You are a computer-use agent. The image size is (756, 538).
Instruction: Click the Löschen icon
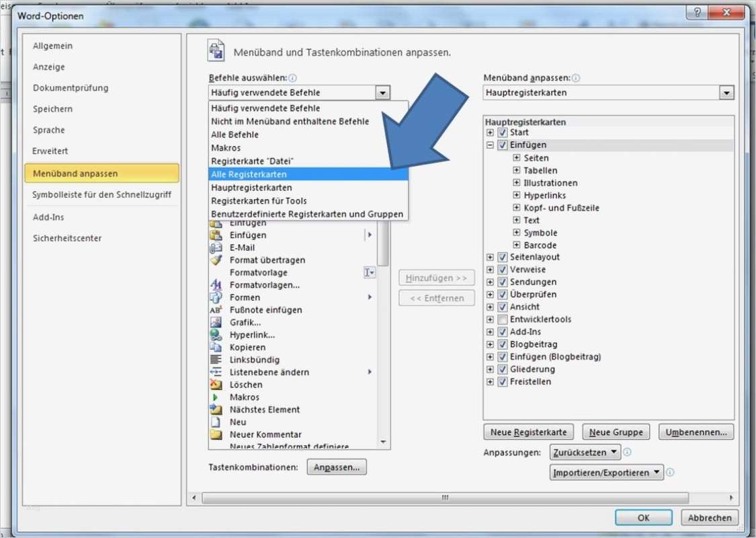tap(216, 385)
